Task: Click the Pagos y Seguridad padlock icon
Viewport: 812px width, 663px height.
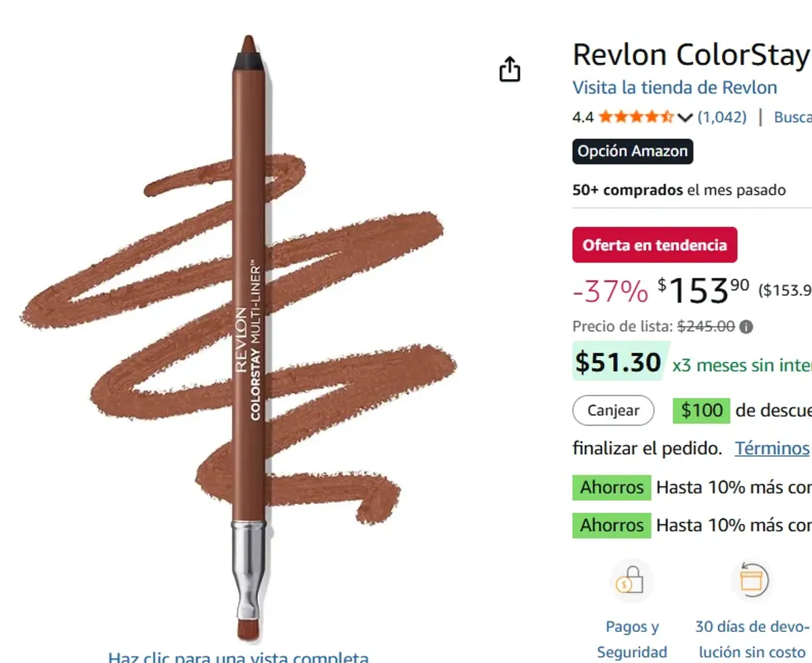Action: (631, 580)
